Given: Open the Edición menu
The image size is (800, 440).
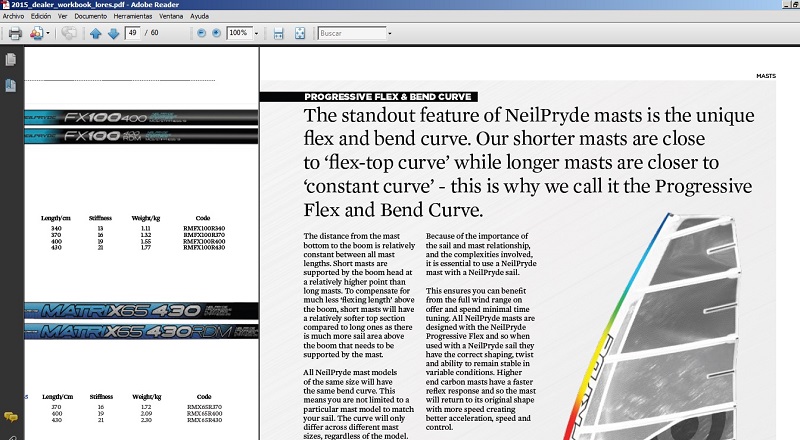Looking at the screenshot, I should pyautogui.click(x=41, y=16).
